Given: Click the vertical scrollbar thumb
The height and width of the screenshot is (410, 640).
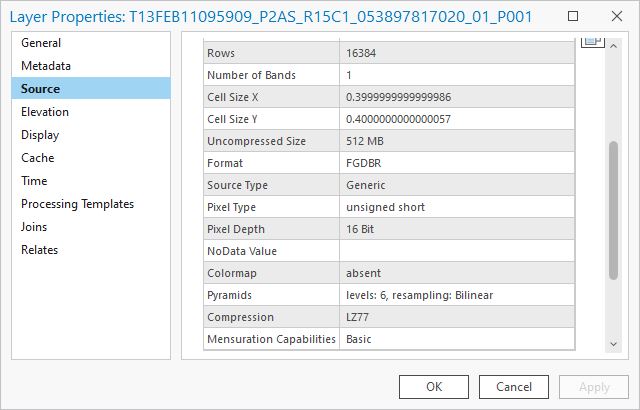Looking at the screenshot, I should point(613,210).
